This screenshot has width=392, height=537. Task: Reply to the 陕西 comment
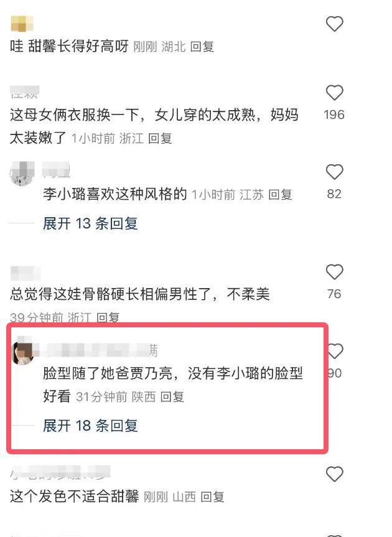(x=172, y=396)
